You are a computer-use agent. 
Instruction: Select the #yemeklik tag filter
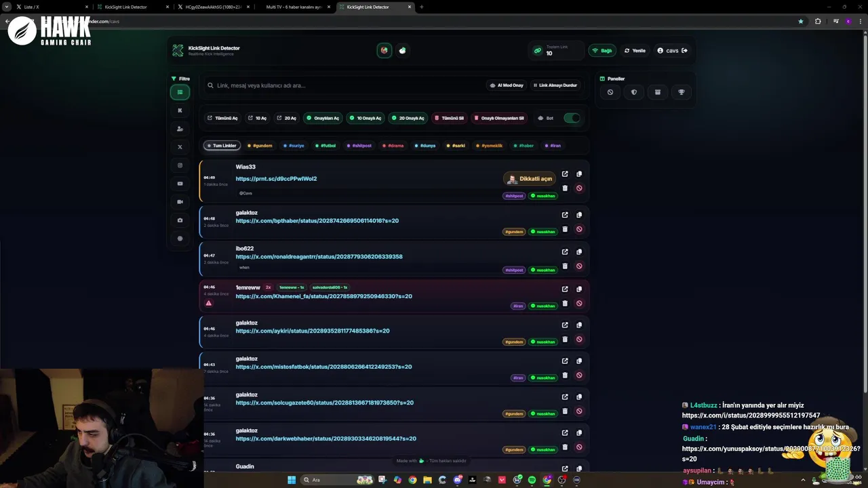[490, 146]
